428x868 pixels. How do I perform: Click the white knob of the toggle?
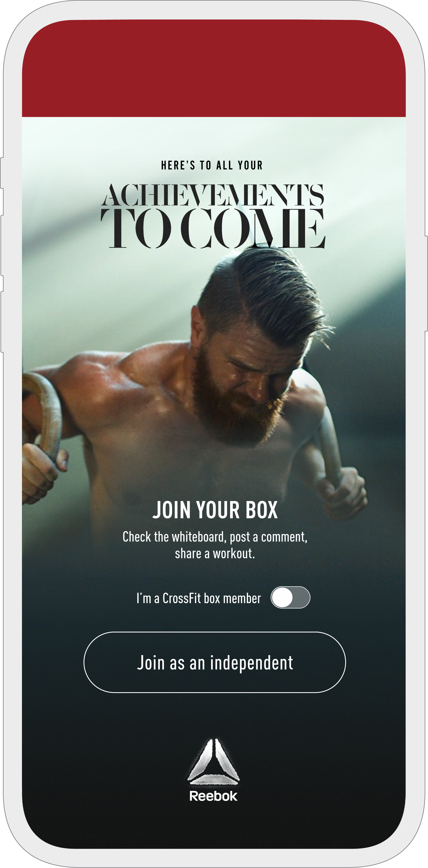click(x=282, y=597)
